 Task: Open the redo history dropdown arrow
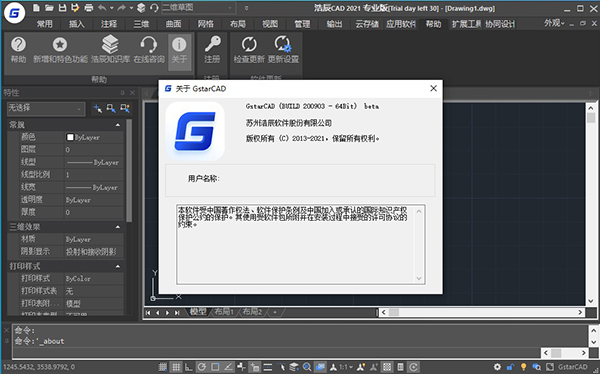[131, 8]
